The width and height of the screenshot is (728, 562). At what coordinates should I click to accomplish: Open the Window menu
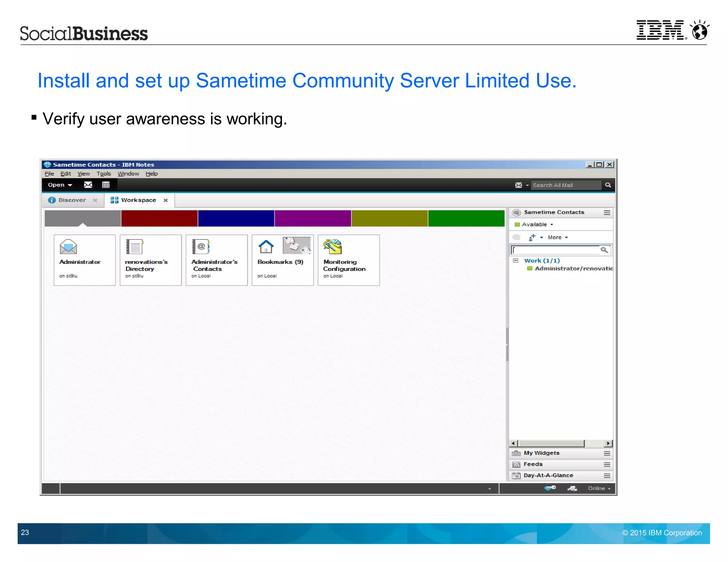point(128,174)
